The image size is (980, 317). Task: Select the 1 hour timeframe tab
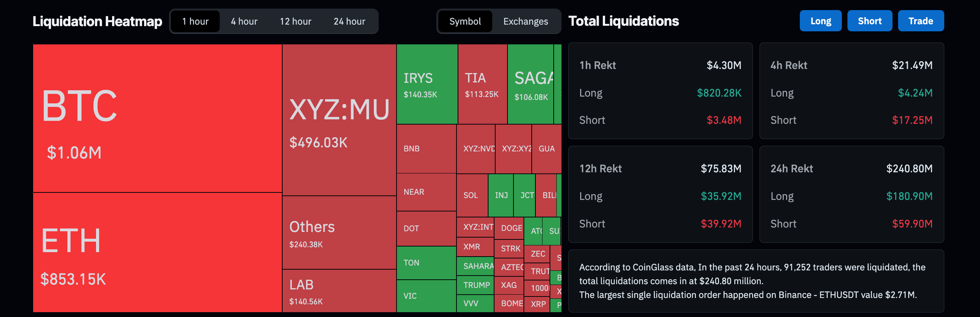coord(195,21)
